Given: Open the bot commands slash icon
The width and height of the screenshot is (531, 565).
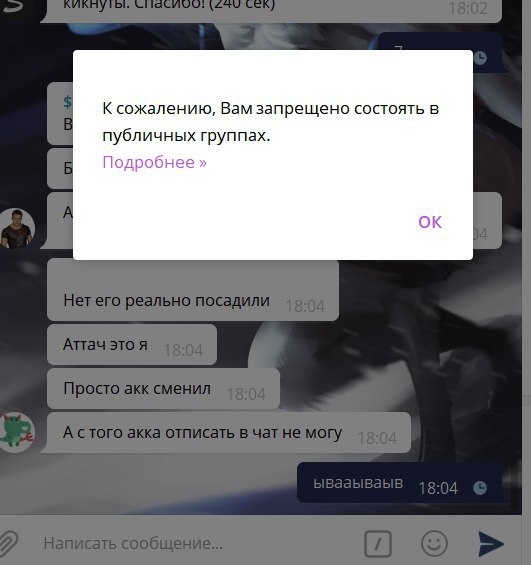Looking at the screenshot, I should click(x=378, y=543).
